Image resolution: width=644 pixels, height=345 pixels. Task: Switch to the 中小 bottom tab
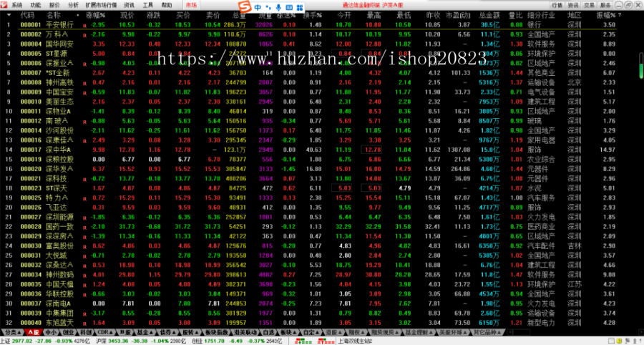pos(51,332)
